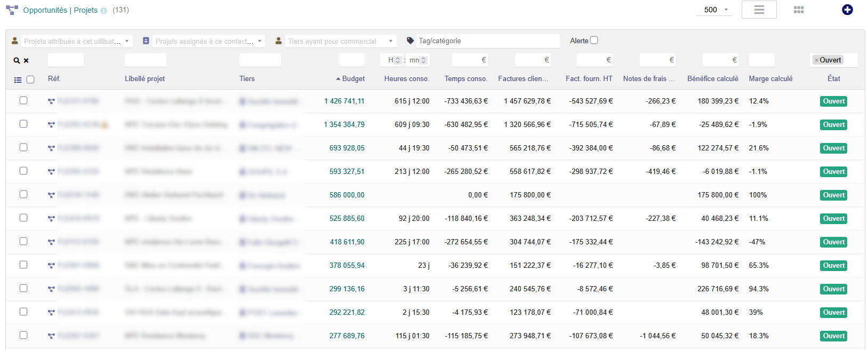Viewport: 868px width, 350px height.
Task: Click the blue plus icon to add project
Action: [x=847, y=10]
